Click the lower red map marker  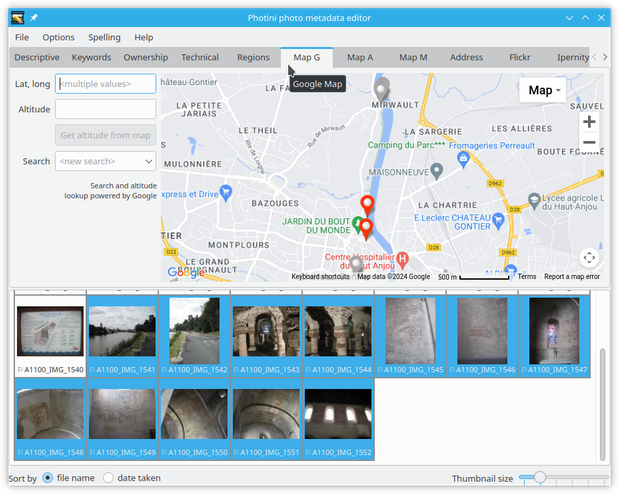pos(366,229)
